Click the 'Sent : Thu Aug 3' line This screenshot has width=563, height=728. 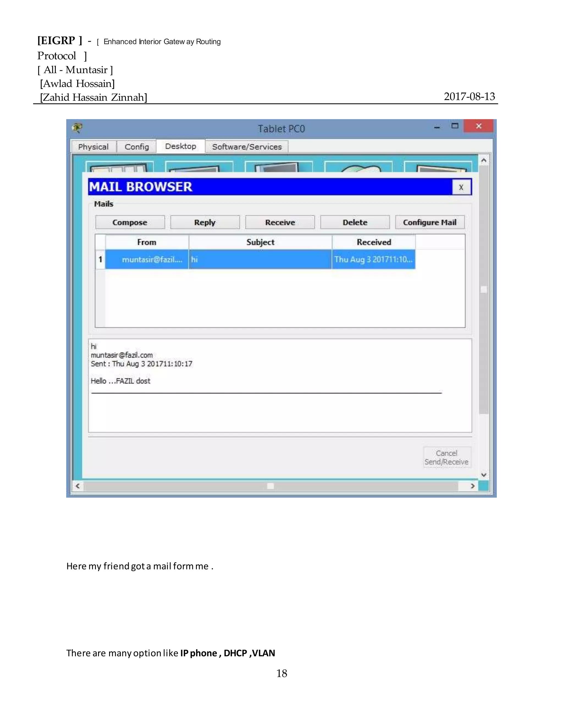141,364
